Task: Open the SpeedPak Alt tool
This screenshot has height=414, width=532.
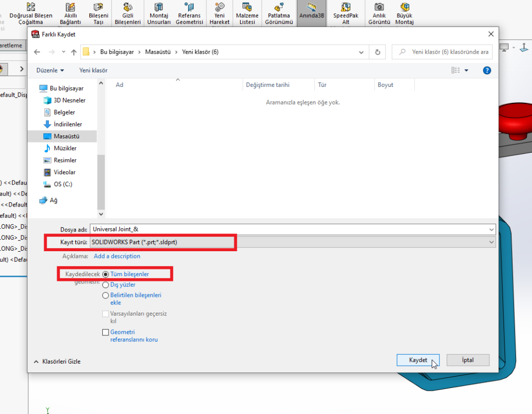Action: click(345, 8)
